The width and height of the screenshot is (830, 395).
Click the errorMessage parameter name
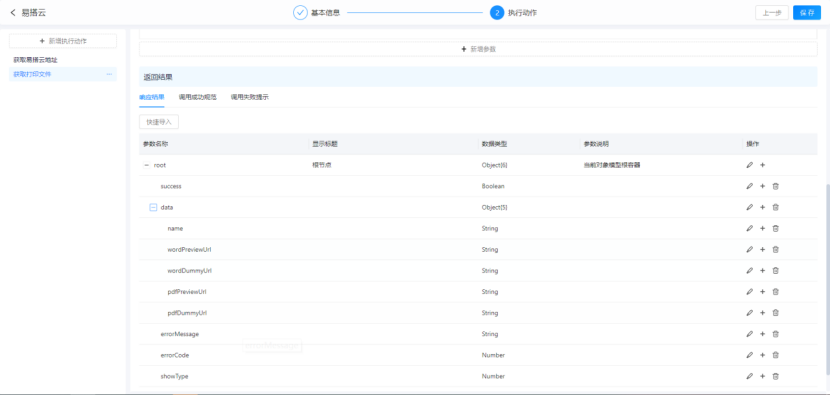[x=179, y=334]
